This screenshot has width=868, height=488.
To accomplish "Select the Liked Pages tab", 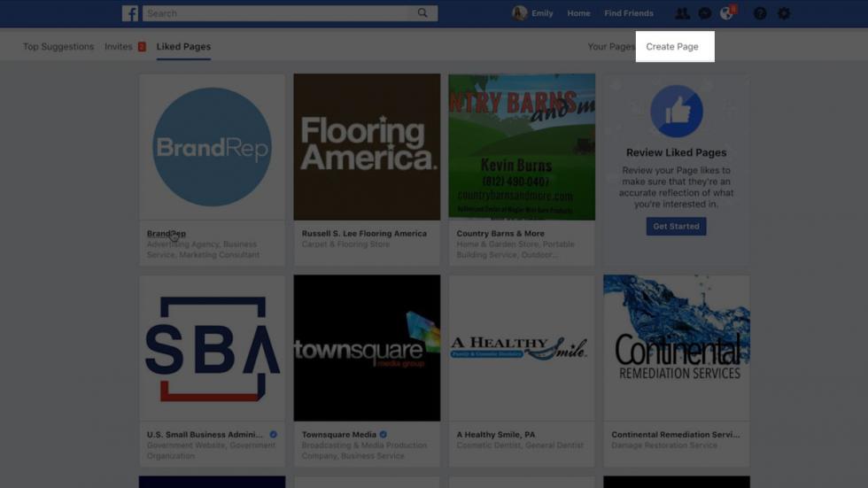I will (x=183, y=46).
